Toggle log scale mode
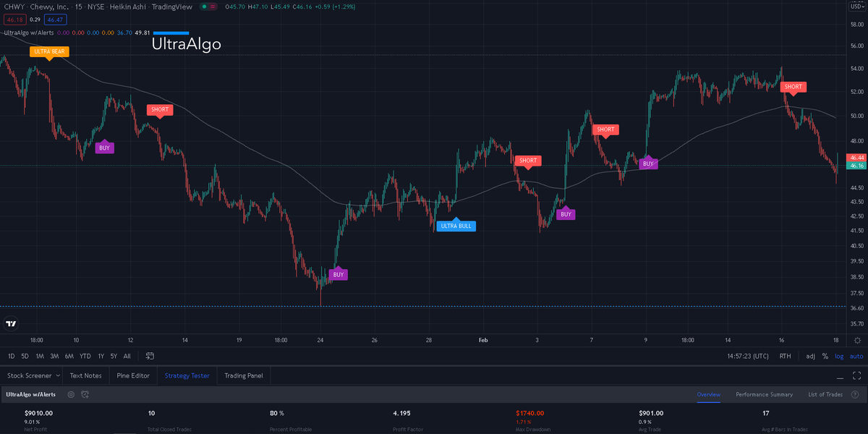 point(840,356)
